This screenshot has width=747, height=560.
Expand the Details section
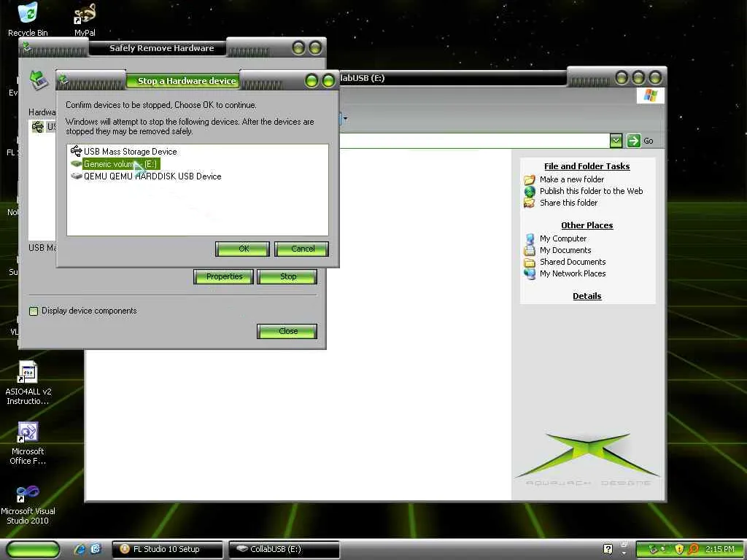point(587,296)
